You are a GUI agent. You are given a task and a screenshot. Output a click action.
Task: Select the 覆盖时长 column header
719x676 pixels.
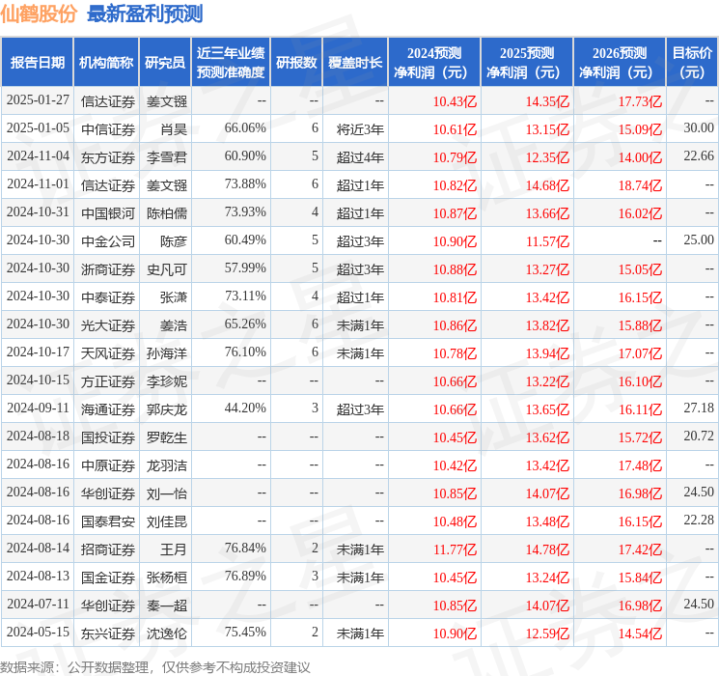click(x=355, y=62)
